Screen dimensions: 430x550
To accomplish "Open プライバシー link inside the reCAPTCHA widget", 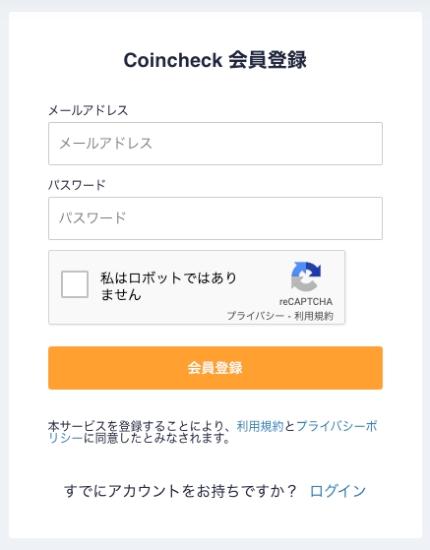I will 255,316.
